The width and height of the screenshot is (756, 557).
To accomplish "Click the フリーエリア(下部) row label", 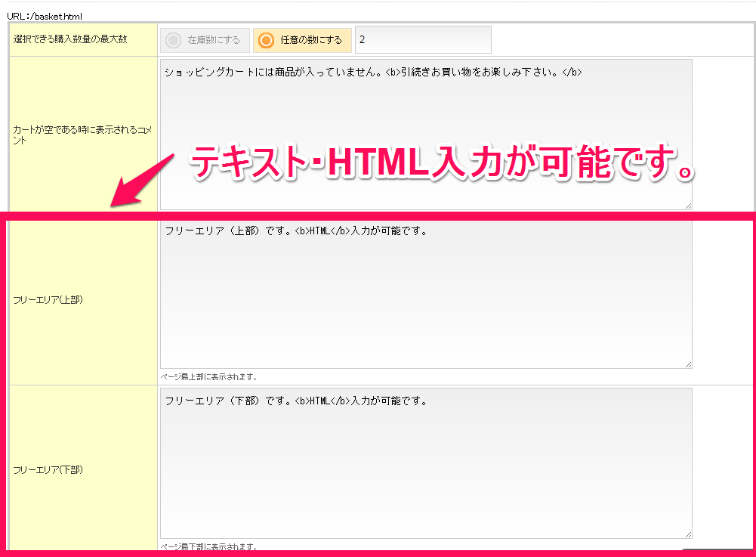I will (x=48, y=469).
